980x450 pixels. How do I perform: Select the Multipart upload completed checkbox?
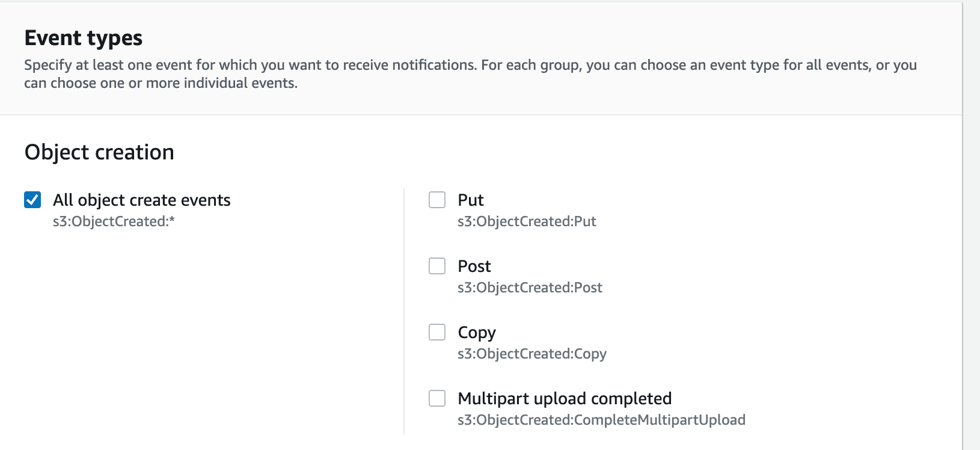click(437, 398)
